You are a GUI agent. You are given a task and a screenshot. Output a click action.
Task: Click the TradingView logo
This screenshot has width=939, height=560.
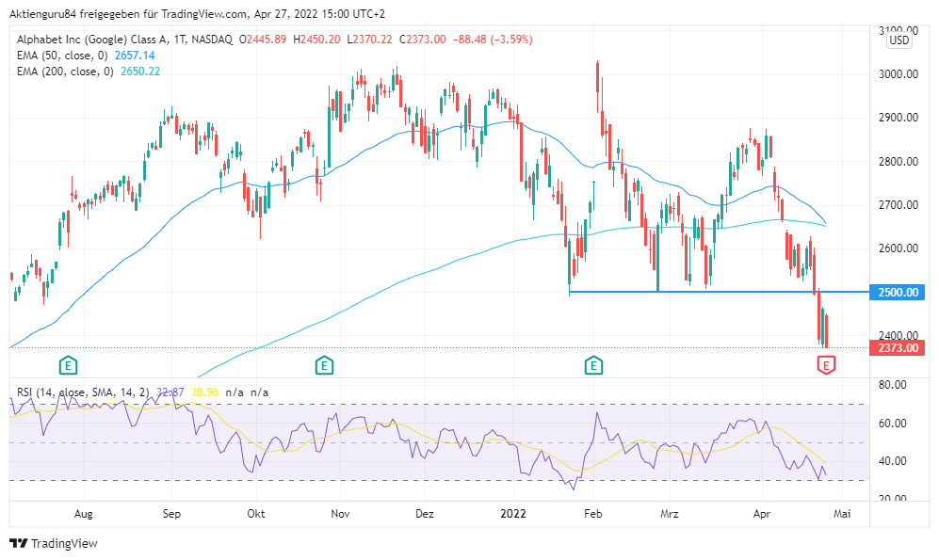click(54, 543)
